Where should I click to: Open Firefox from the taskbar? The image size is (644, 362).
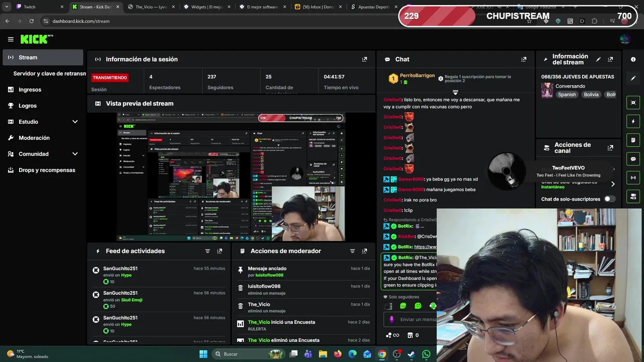click(338, 354)
